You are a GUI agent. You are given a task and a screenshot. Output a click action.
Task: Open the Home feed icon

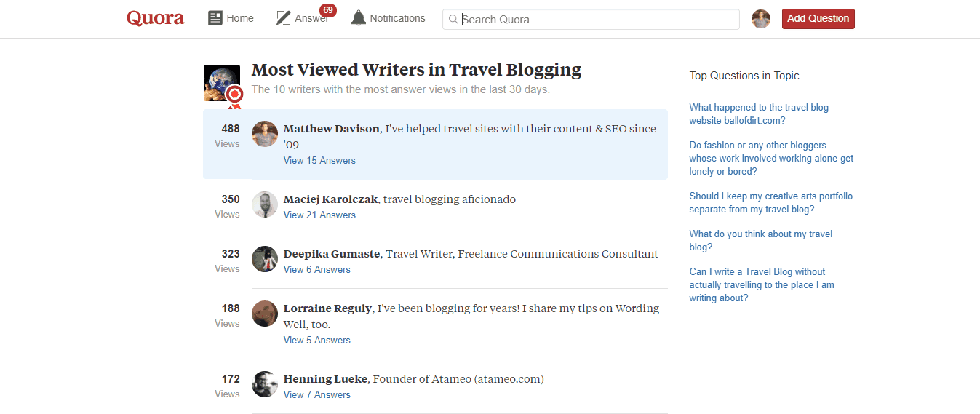[215, 18]
